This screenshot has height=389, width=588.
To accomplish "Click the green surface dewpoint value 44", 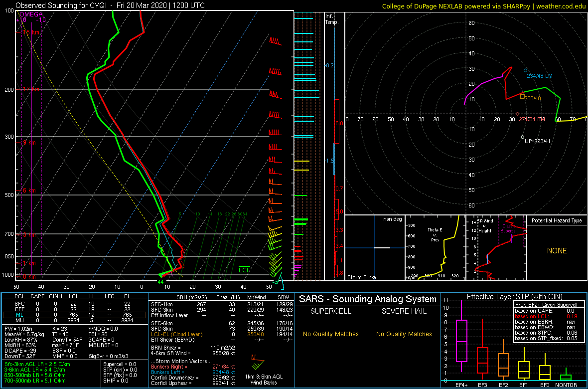I will pyautogui.click(x=161, y=282).
